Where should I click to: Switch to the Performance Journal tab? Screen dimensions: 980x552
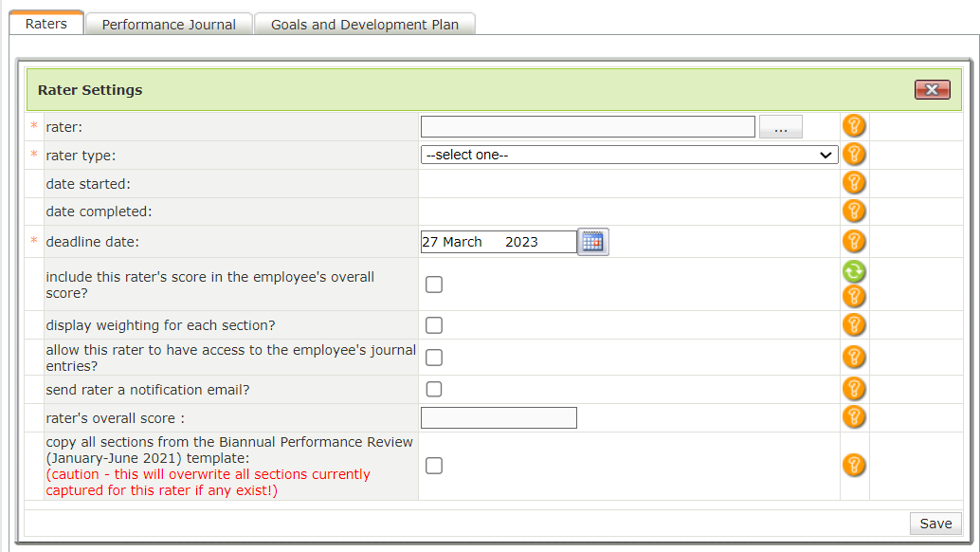click(169, 25)
